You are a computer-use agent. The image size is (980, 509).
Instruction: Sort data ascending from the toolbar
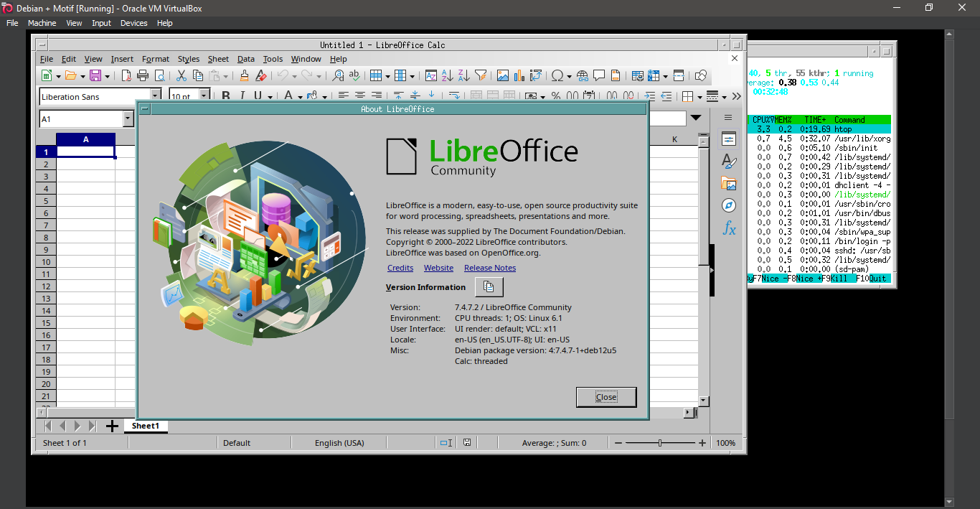tap(446, 75)
